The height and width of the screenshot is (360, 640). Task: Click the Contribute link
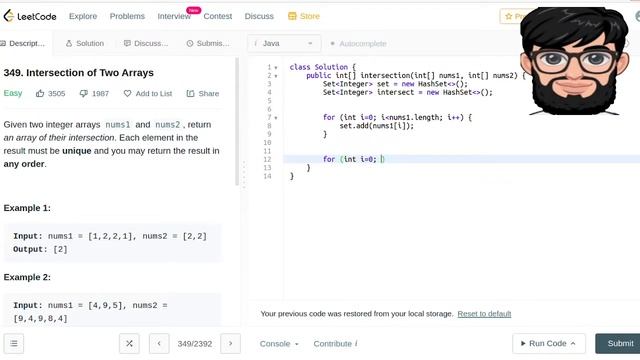click(x=335, y=344)
